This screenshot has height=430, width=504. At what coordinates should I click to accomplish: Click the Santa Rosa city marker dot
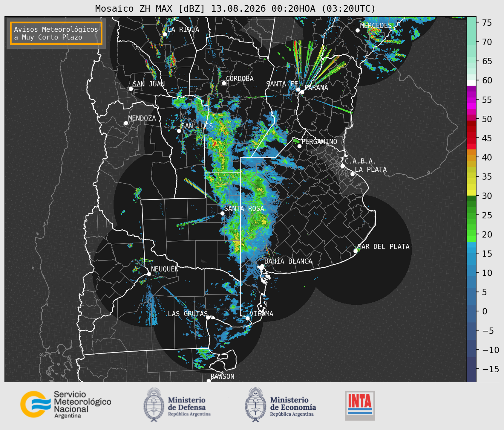pos(222,213)
